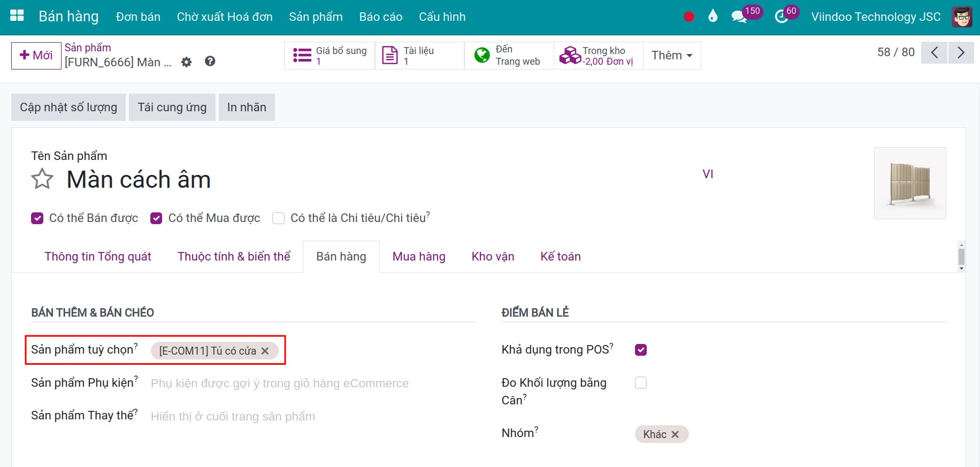Click In nhãn button
This screenshot has width=980, height=467.
(x=247, y=108)
